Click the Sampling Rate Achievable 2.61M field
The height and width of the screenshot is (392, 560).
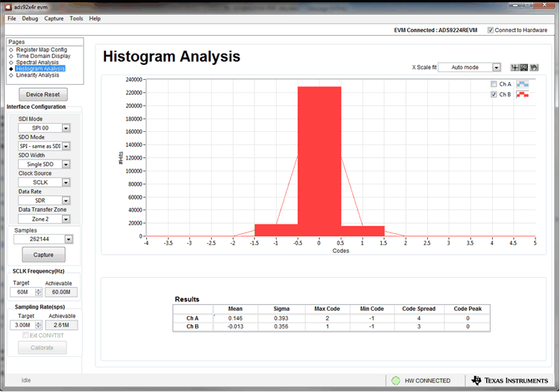tap(61, 325)
